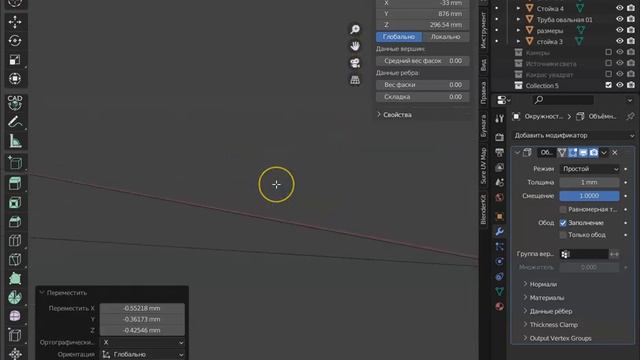Pin the properties editor context
This screenshot has height=360, width=640.
pos(630,117)
